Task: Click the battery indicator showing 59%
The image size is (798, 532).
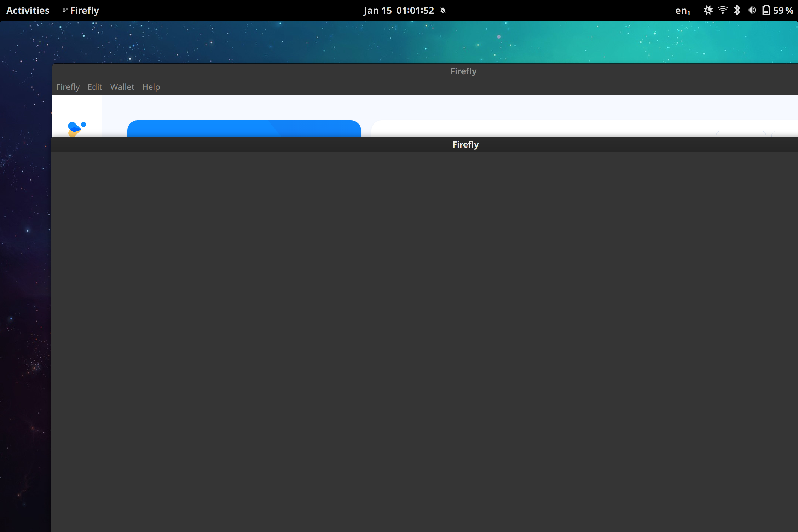Action: point(777,10)
